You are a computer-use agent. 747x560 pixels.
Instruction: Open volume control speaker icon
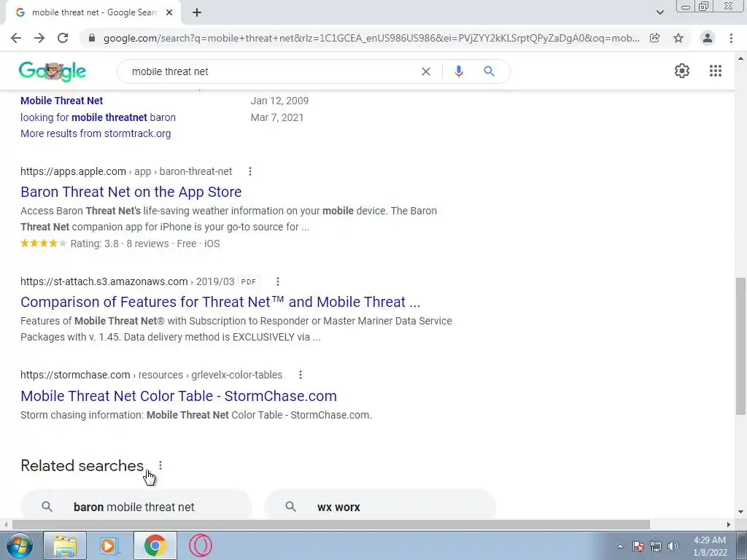tap(673, 546)
